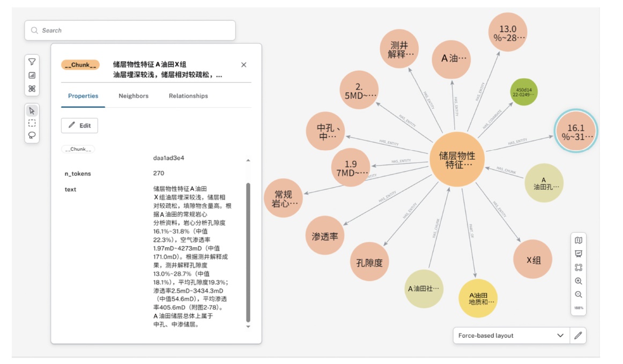The height and width of the screenshot is (364, 623).
Task: Click the pencil icon beside layout dropdown
Action: pos(578,336)
